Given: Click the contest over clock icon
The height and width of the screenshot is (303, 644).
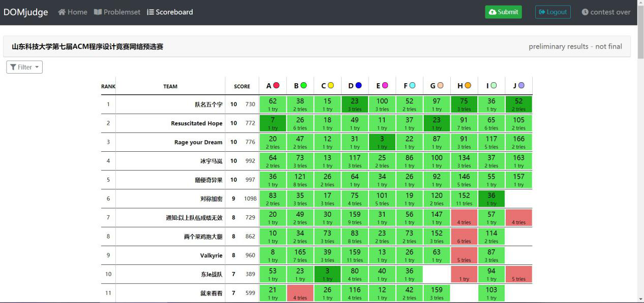Looking at the screenshot, I should point(585,12).
